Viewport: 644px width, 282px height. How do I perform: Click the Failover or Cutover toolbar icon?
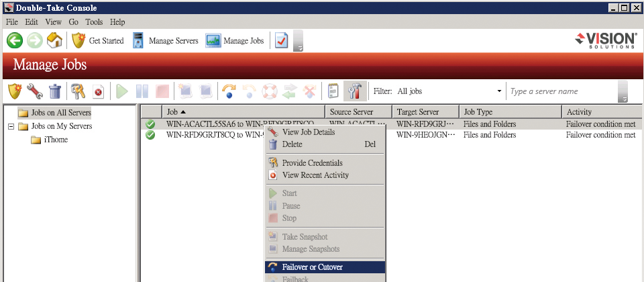(229, 91)
